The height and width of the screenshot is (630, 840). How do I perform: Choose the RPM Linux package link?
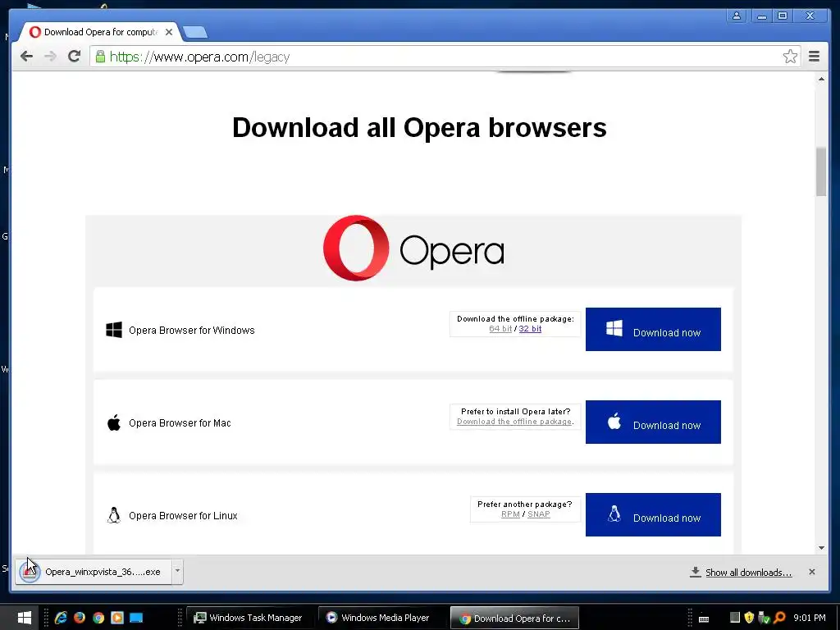point(510,514)
